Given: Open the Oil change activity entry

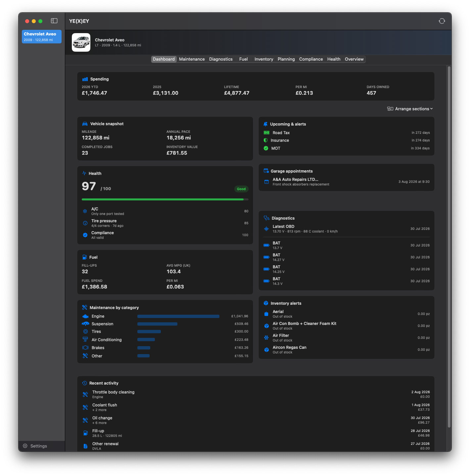Looking at the screenshot, I should [256, 420].
